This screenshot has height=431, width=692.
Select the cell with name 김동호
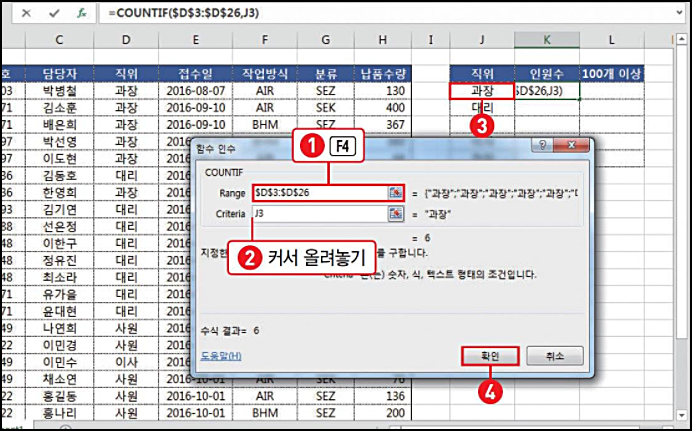tap(59, 176)
